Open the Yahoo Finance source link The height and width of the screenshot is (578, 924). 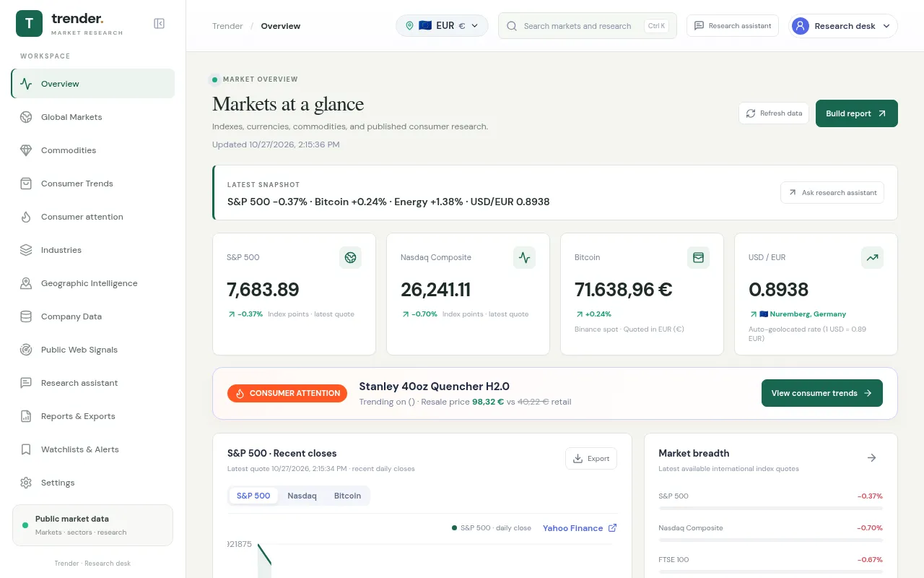(580, 528)
